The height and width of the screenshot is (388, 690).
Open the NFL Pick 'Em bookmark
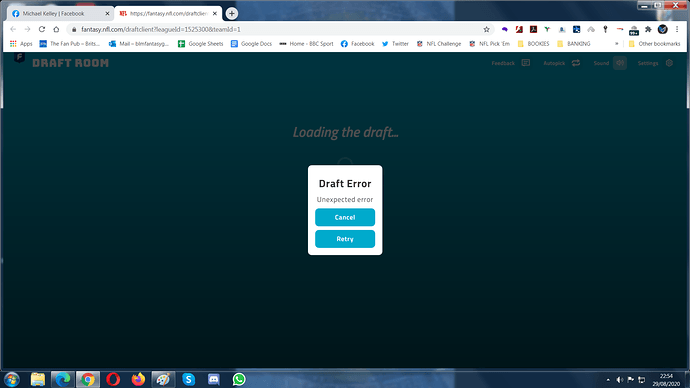click(x=489, y=44)
